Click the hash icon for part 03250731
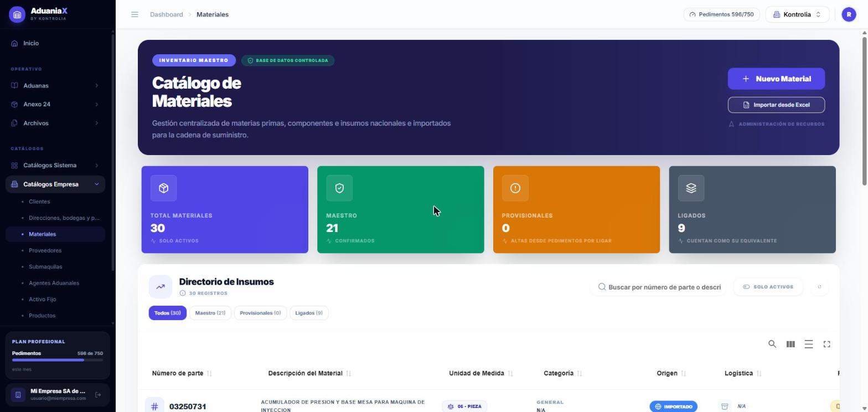 coord(154,406)
